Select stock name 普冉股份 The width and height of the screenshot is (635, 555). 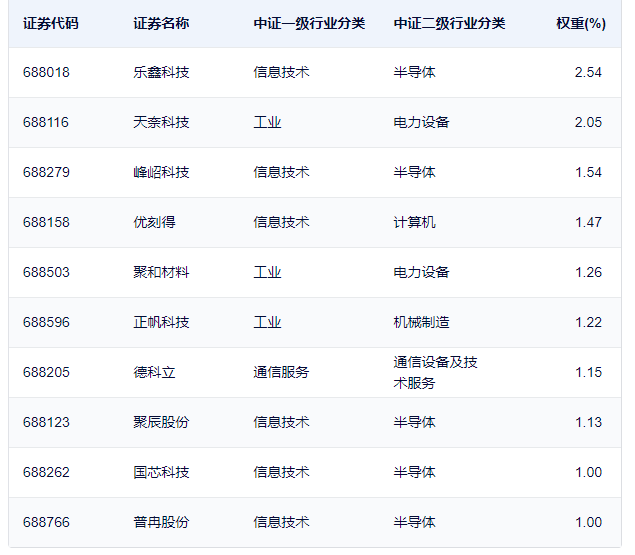click(x=161, y=522)
